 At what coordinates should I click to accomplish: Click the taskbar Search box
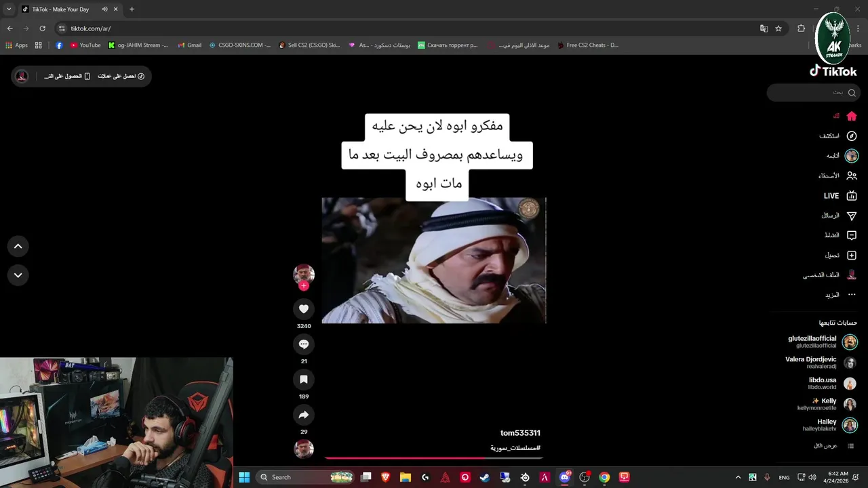click(305, 477)
